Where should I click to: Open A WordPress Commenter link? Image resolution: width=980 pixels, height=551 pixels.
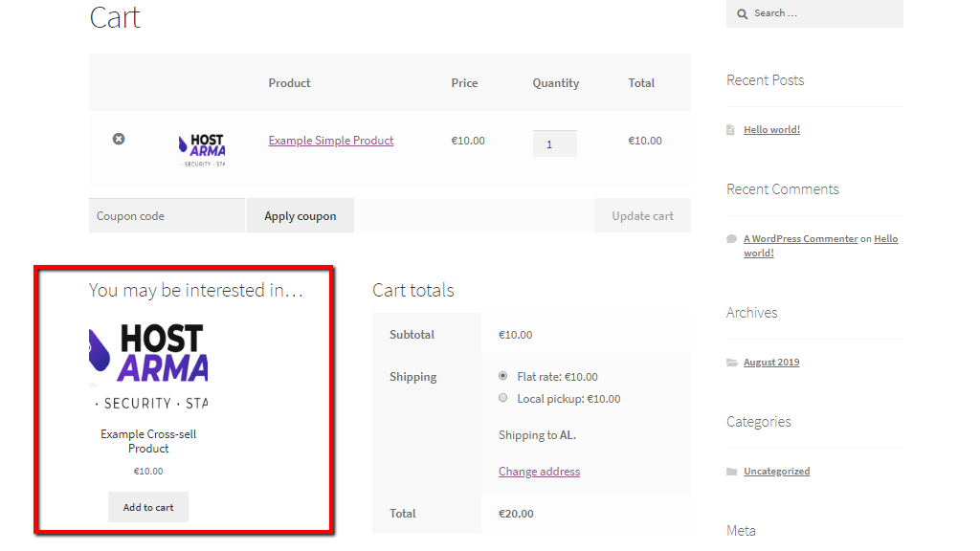pyautogui.click(x=801, y=238)
